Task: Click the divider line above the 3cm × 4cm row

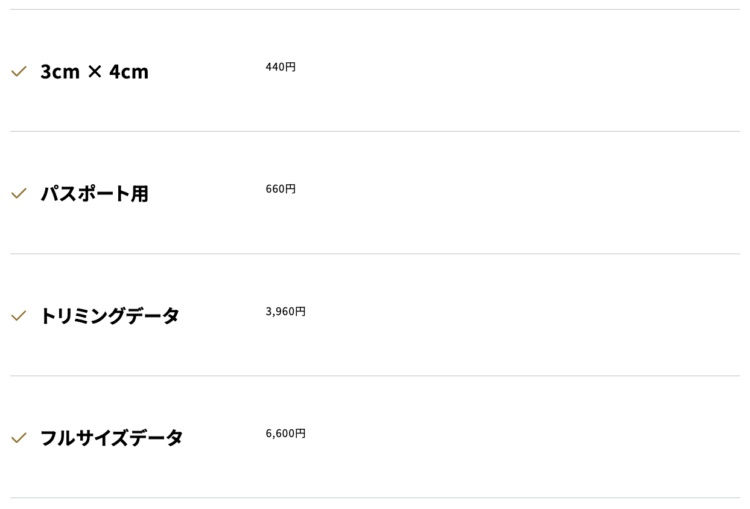Action: point(375,9)
